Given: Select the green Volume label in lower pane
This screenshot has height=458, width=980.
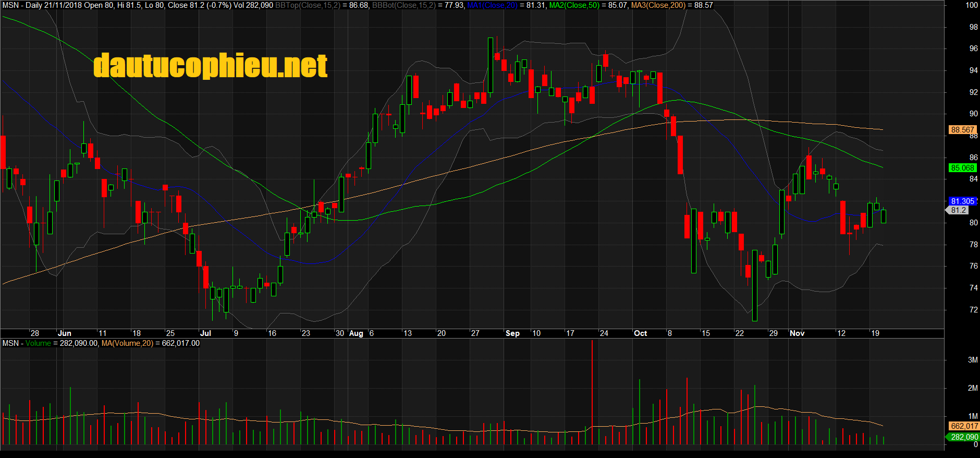Looking at the screenshot, I should point(38,343).
